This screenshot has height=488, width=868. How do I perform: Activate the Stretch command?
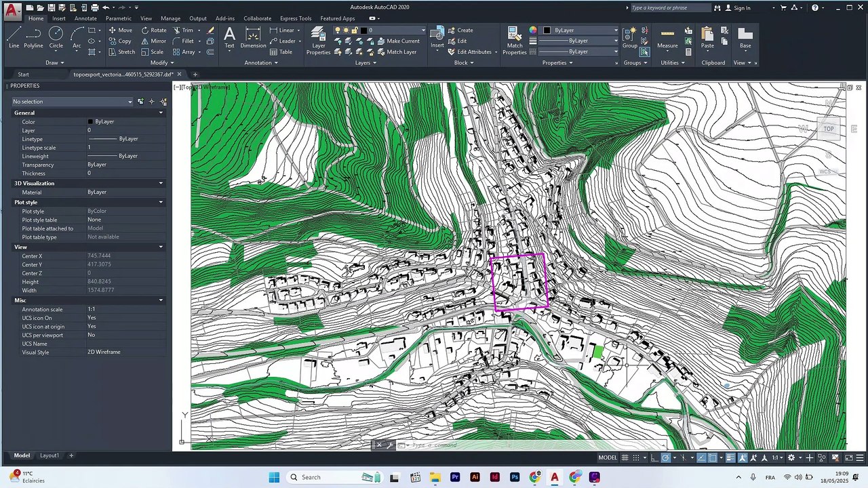point(121,52)
